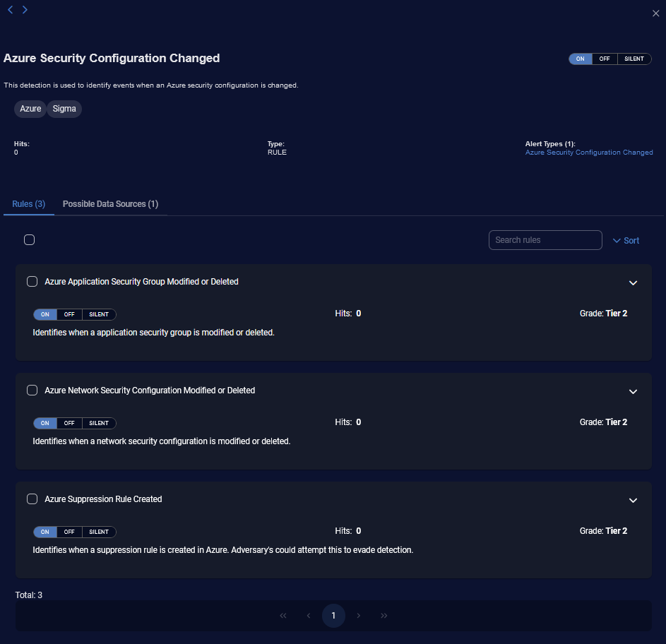The width and height of the screenshot is (666, 644).
Task: Go to previous page of rules
Action: coord(308,616)
